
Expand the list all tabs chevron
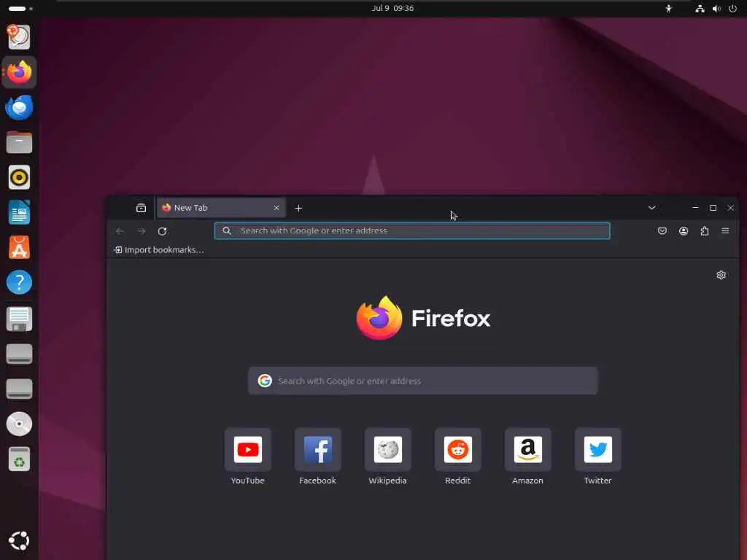pos(651,208)
